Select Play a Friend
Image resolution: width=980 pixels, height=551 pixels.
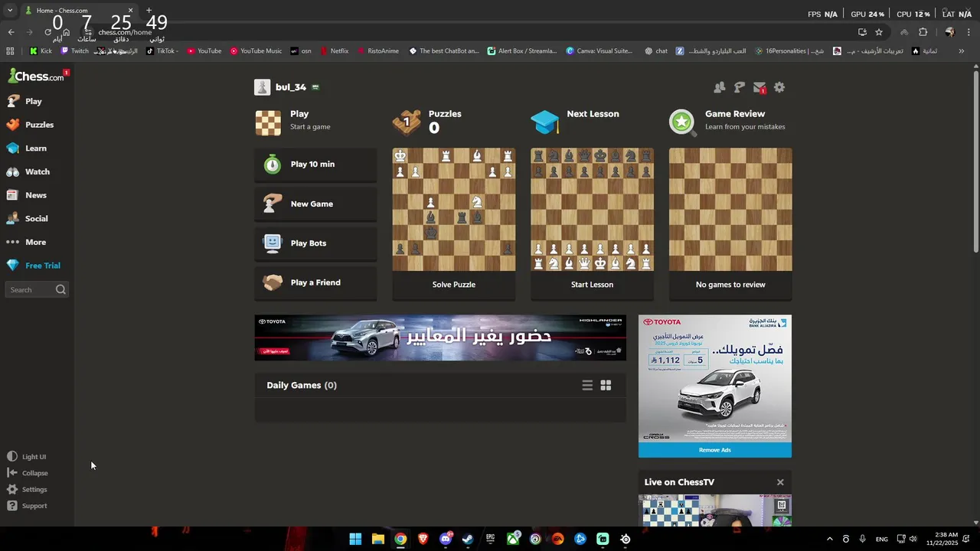click(x=315, y=282)
